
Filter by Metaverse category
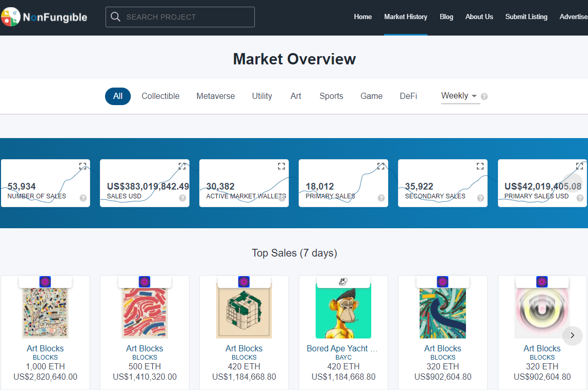[x=216, y=96]
